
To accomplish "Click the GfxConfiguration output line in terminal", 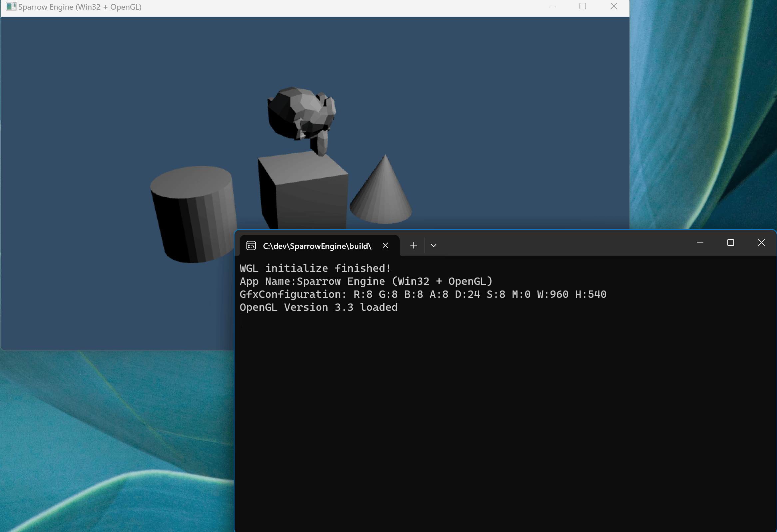I will point(423,294).
